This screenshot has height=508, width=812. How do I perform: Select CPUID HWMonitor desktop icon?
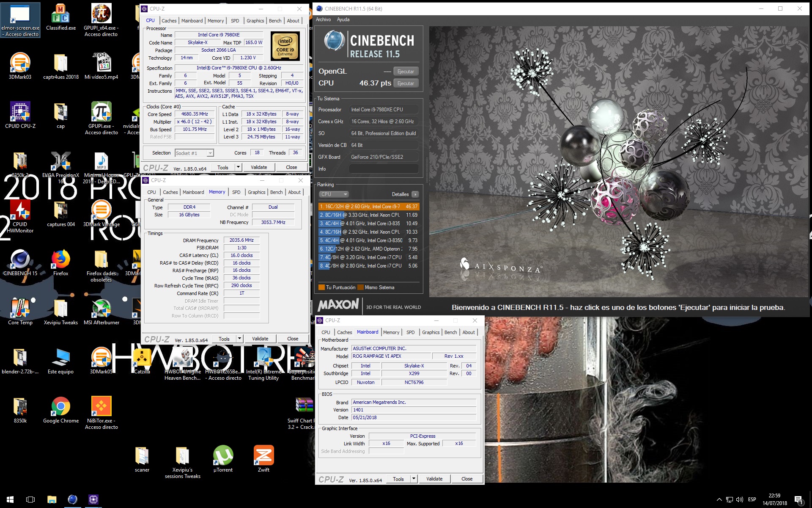(x=20, y=216)
